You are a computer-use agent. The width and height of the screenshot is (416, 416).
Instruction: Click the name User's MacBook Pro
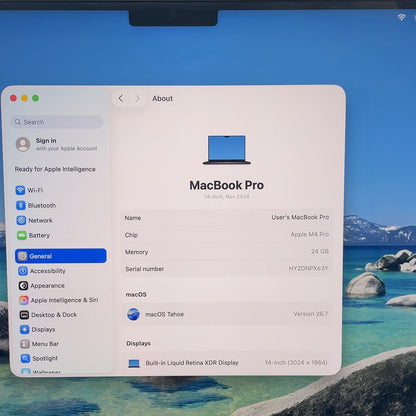click(x=300, y=217)
